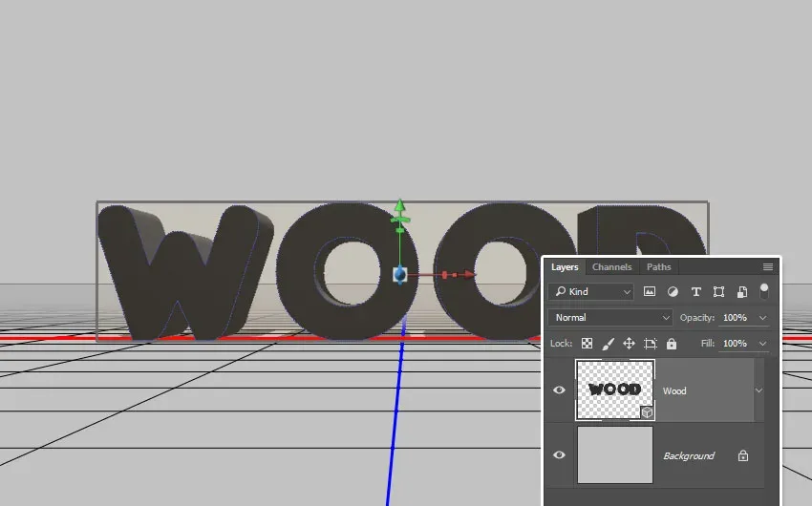Switch to the Channels tab

(611, 267)
